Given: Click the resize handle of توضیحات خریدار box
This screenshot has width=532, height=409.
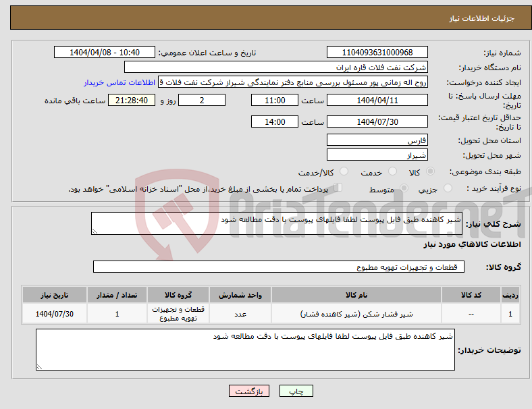Looking at the screenshot, I should [x=39, y=367].
